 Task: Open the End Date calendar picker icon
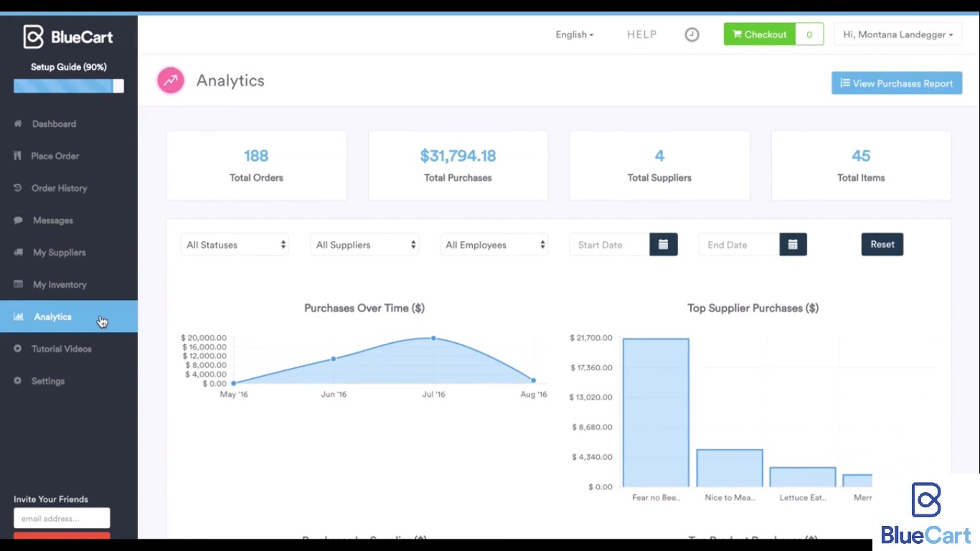(x=793, y=245)
